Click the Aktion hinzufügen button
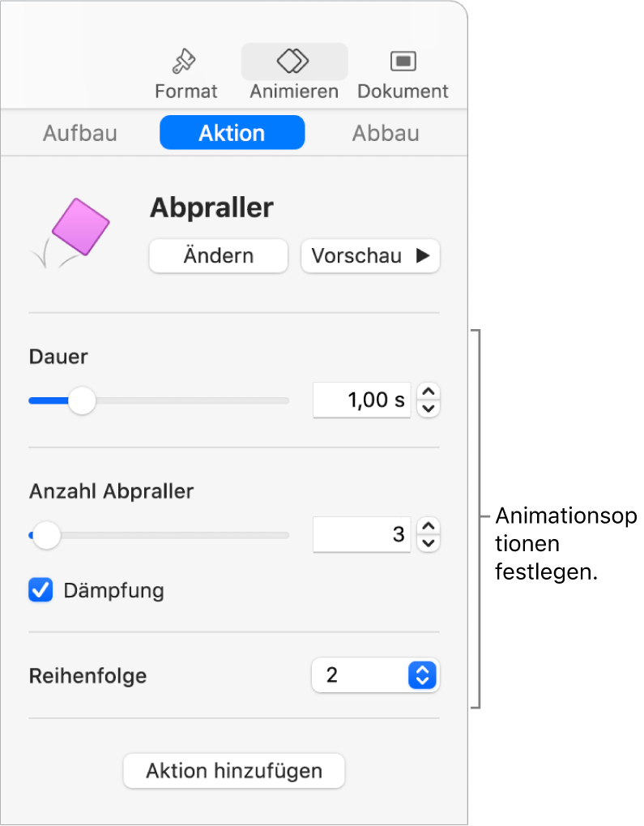 point(234,771)
